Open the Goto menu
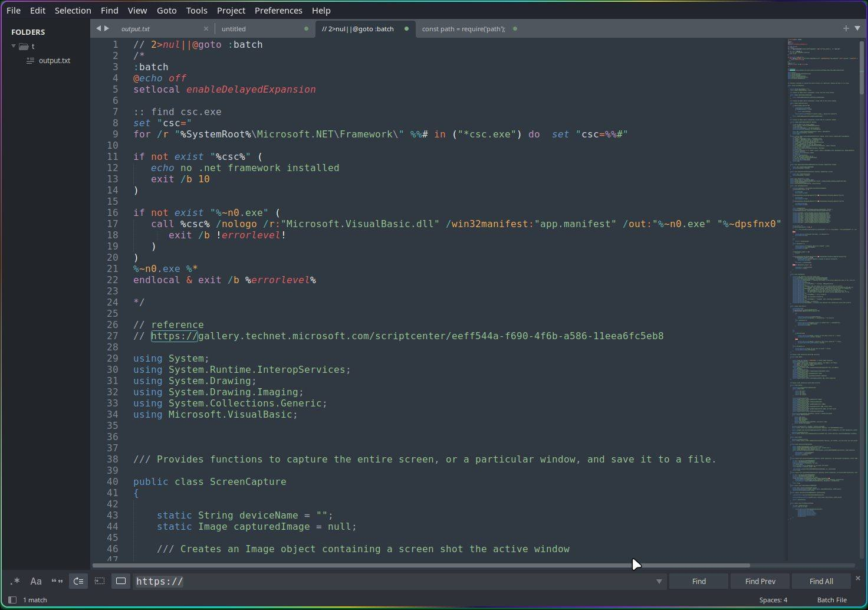 click(167, 10)
